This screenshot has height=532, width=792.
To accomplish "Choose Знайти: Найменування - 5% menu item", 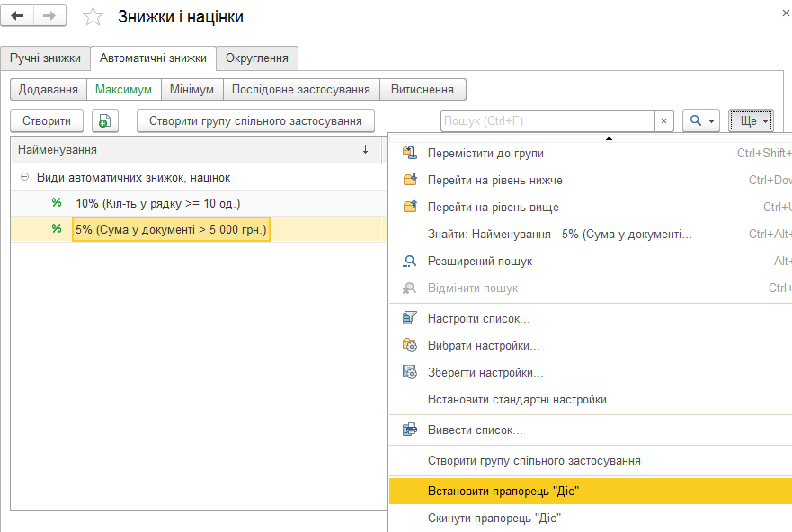I will point(591,235).
